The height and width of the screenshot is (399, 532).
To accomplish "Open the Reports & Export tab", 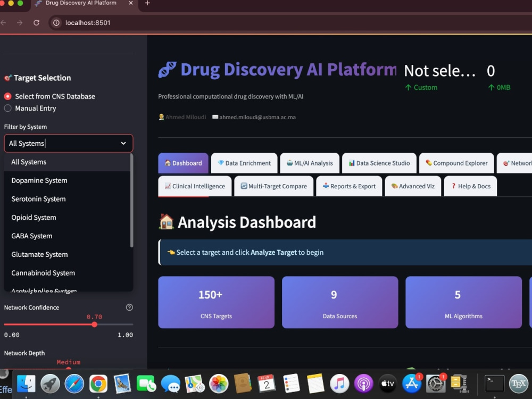I will tap(349, 186).
